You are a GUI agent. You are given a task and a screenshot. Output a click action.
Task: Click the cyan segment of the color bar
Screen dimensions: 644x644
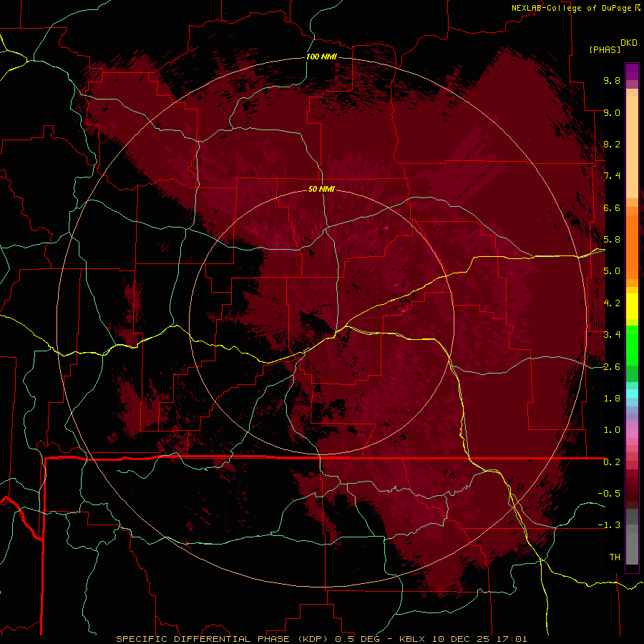point(632,394)
